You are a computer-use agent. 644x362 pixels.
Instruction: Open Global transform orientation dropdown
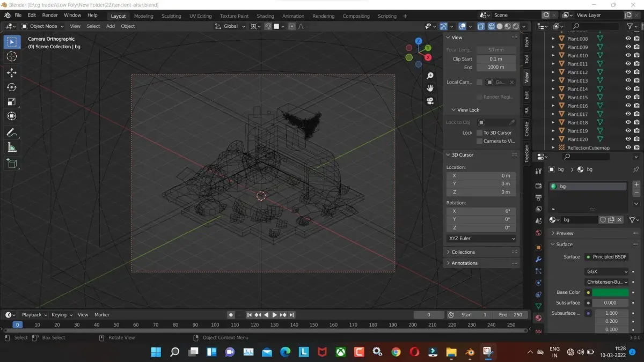coord(230,26)
